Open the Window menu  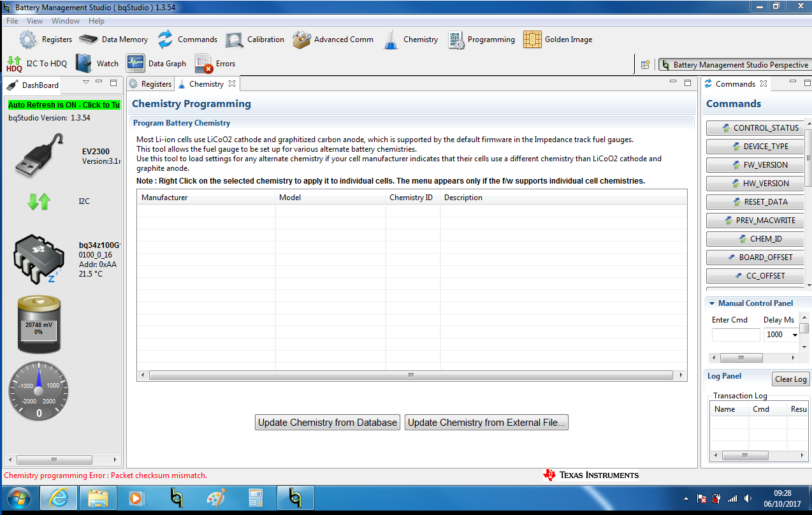[x=66, y=21]
